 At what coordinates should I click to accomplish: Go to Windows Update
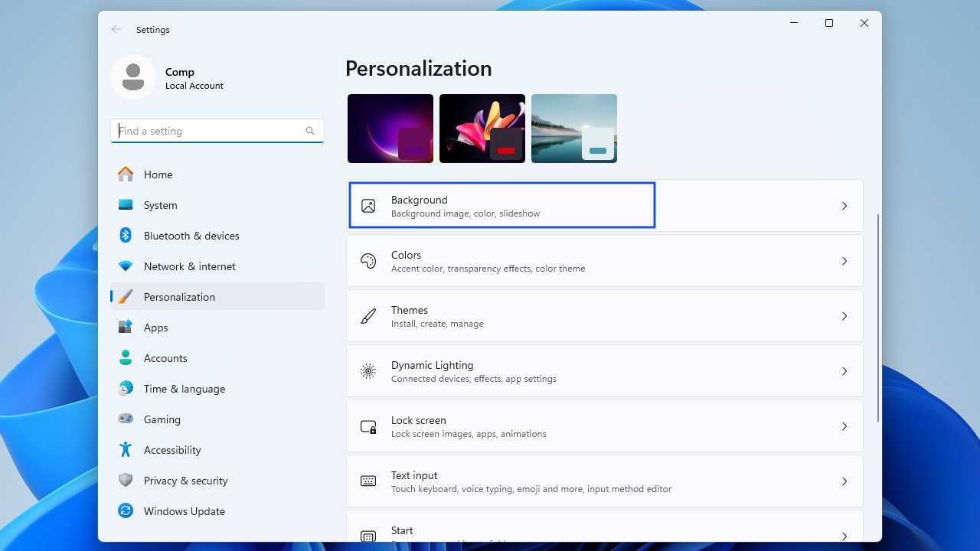pos(217,511)
